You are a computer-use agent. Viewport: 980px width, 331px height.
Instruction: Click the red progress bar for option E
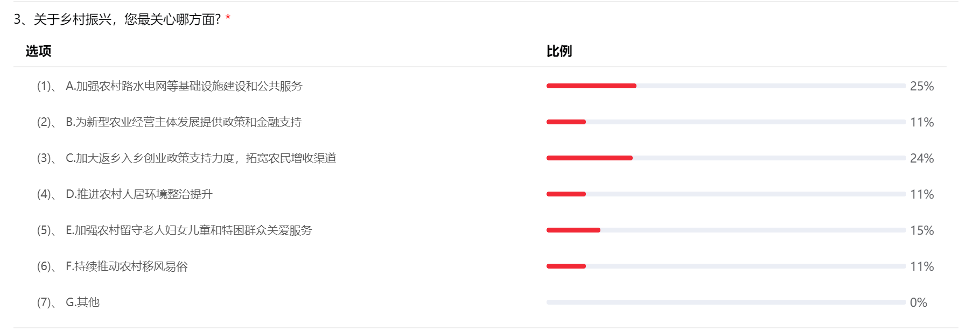(x=573, y=230)
